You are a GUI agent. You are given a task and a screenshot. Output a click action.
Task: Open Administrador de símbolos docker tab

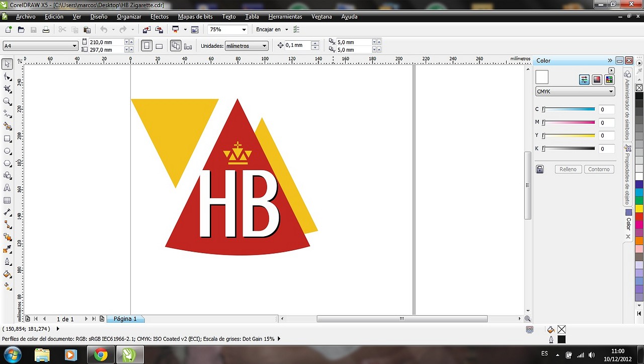(627, 105)
